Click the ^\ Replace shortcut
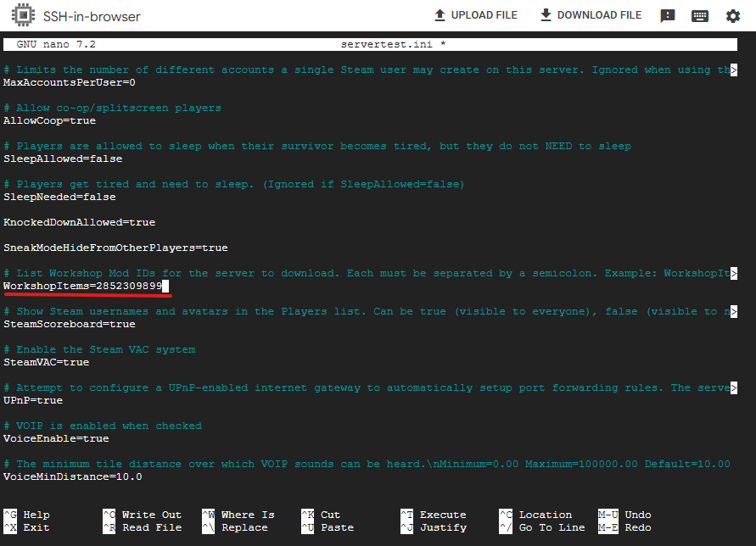756x546 pixels. 235,527
